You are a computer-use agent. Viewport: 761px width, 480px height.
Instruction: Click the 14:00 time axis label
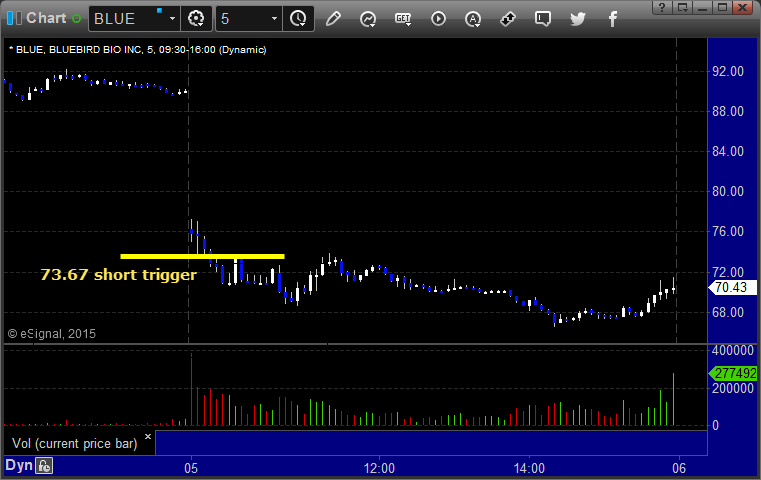tap(529, 468)
